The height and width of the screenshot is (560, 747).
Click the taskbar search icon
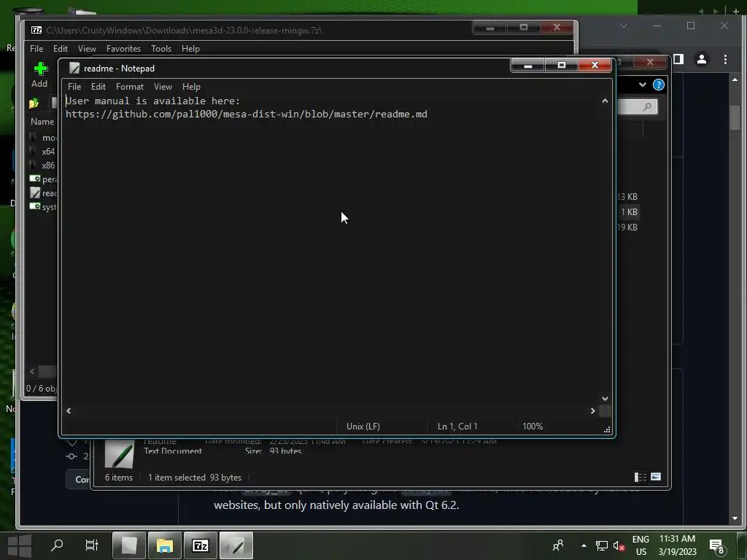(x=57, y=545)
